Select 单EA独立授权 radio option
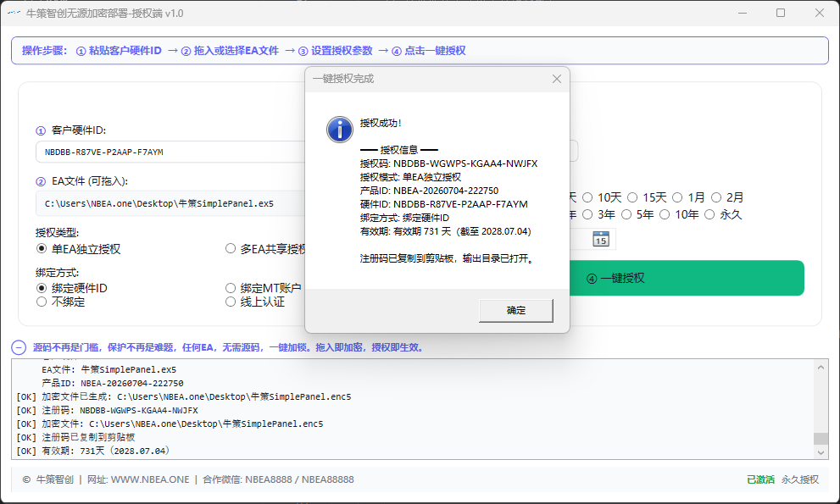The height and width of the screenshot is (504, 840). pyautogui.click(x=78, y=249)
